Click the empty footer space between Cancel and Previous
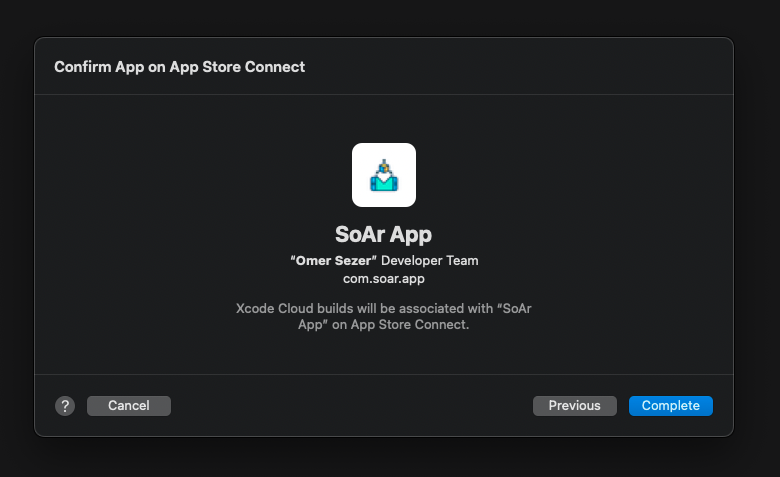 (x=351, y=406)
